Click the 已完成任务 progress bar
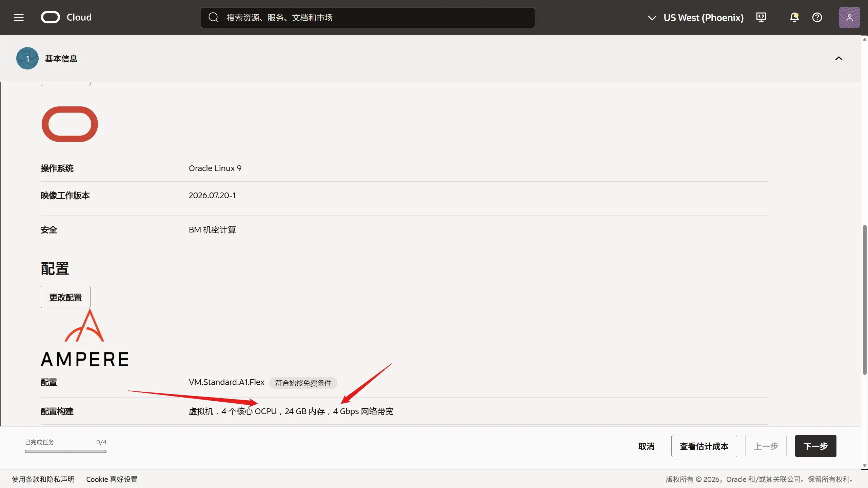868x488 pixels. 65,451
